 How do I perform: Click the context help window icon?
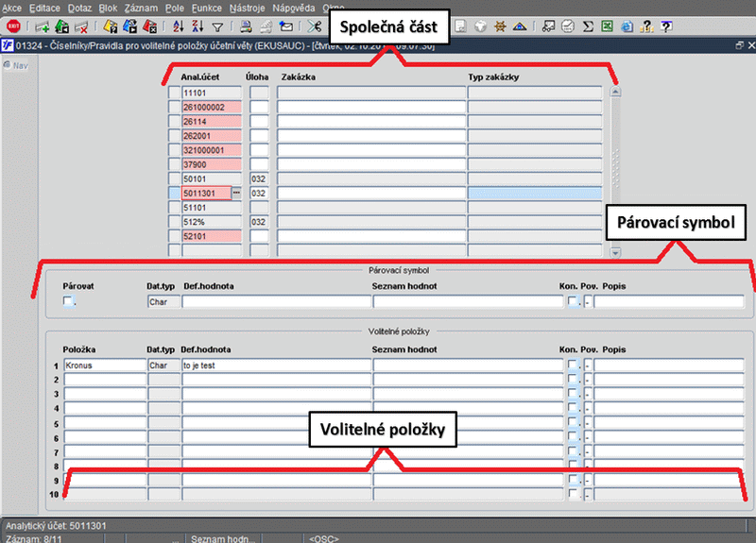(x=666, y=26)
